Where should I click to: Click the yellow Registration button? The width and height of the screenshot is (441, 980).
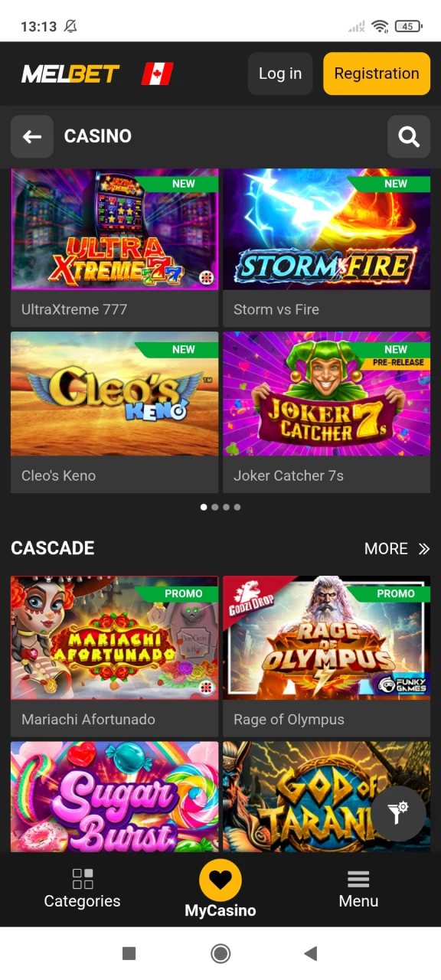pos(377,73)
